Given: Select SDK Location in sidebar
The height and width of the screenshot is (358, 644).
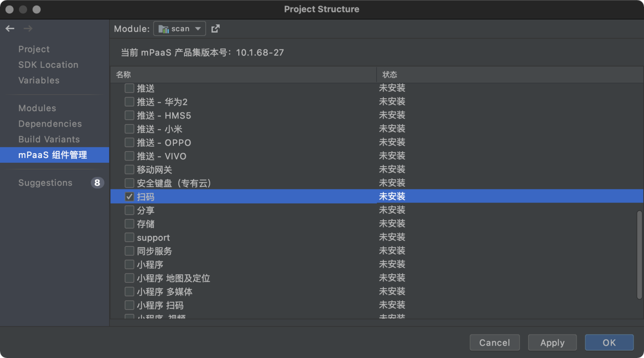Looking at the screenshot, I should [48, 65].
